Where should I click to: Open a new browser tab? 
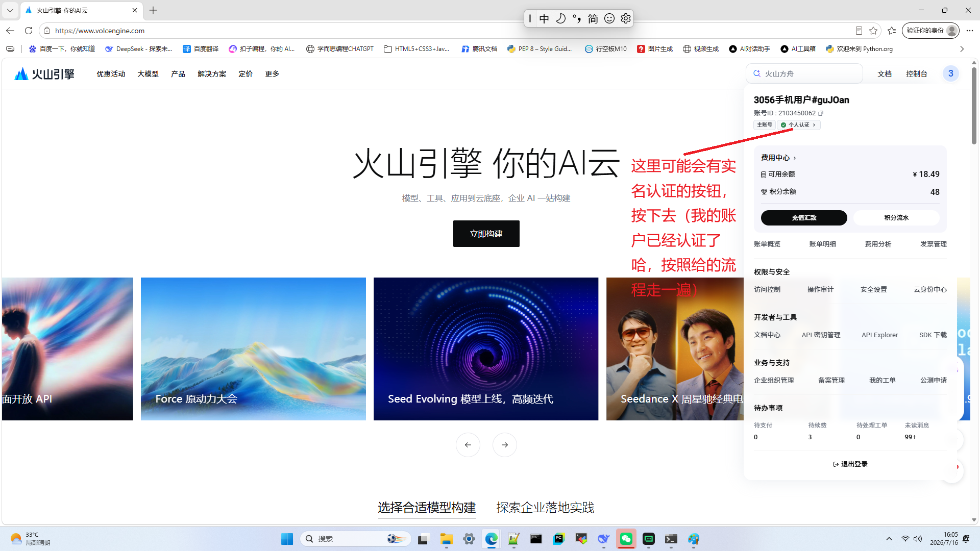coord(153,10)
